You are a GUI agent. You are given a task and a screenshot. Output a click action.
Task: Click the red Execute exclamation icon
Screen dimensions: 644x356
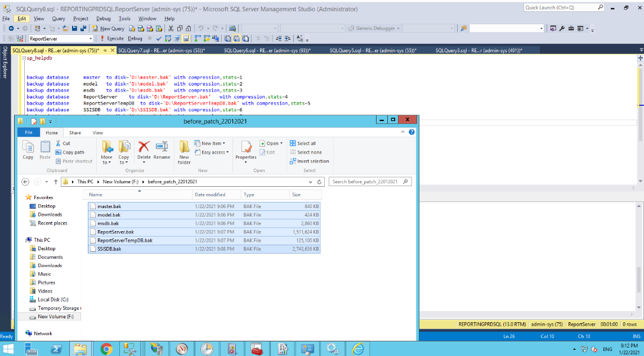tap(102, 39)
